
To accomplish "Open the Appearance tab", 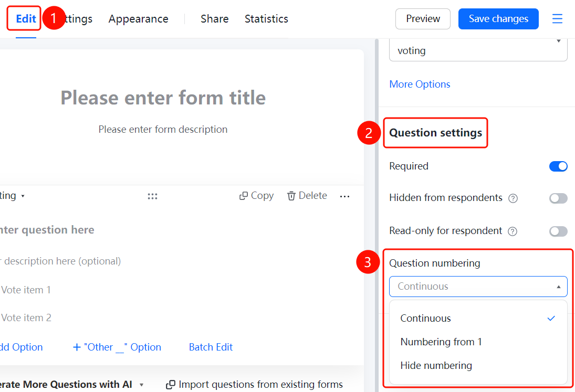I will pos(138,19).
